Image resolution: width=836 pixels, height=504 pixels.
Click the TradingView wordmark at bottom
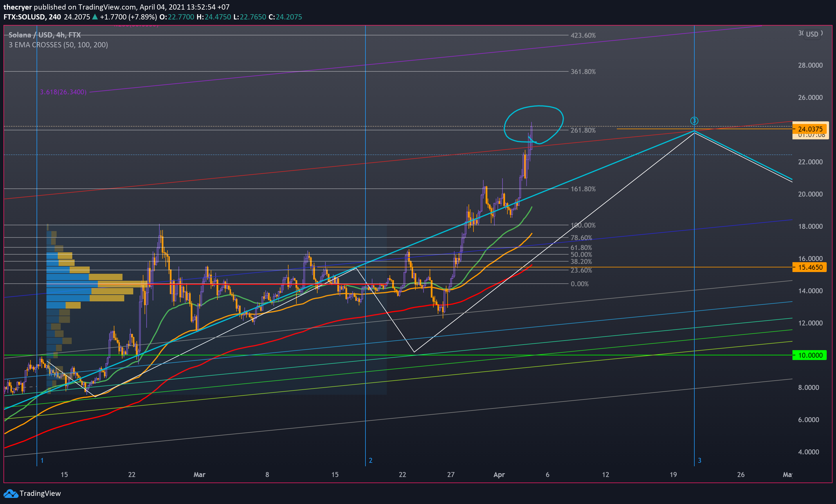[x=40, y=494]
